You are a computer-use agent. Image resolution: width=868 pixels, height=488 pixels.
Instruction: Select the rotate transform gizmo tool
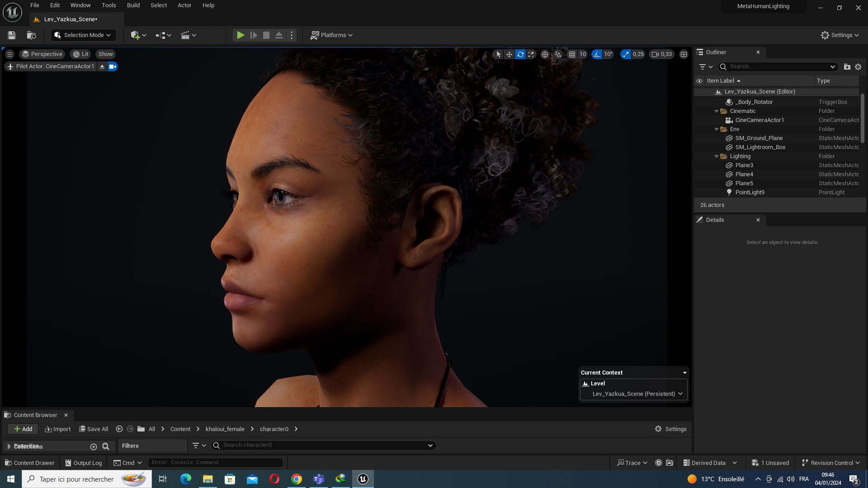(x=520, y=54)
